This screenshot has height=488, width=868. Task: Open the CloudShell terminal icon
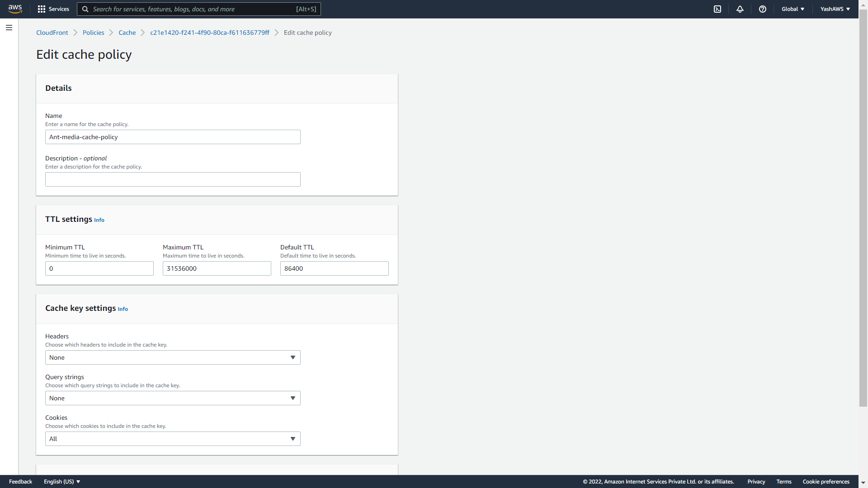(717, 9)
